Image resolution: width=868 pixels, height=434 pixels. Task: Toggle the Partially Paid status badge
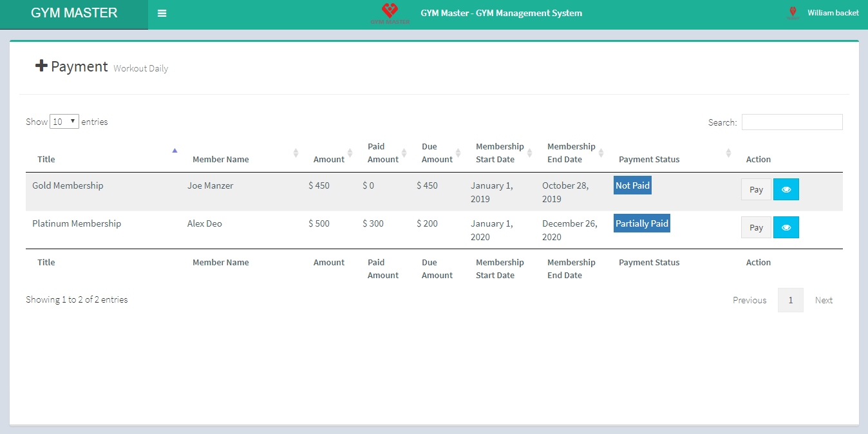pyautogui.click(x=641, y=223)
